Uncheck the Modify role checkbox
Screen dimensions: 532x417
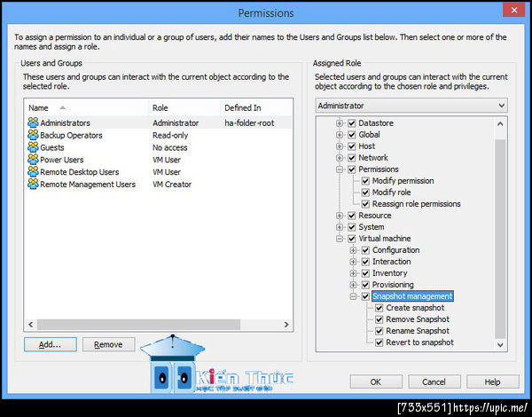(365, 193)
